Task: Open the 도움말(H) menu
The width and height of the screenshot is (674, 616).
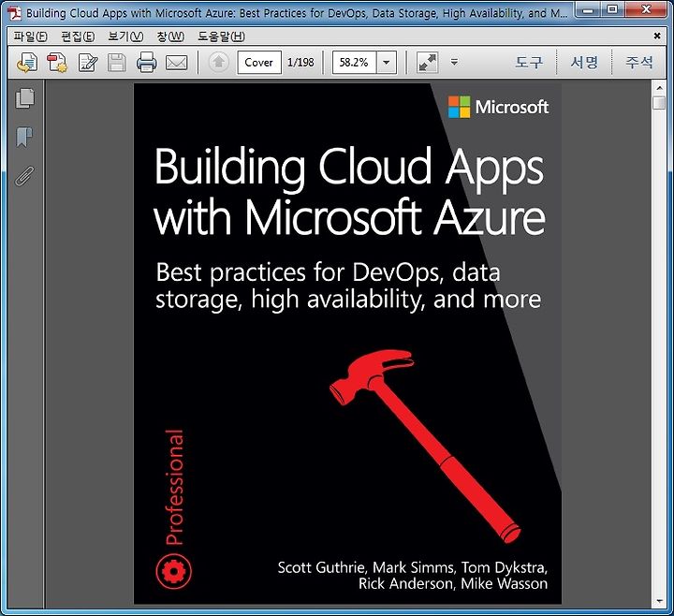Action: [221, 37]
